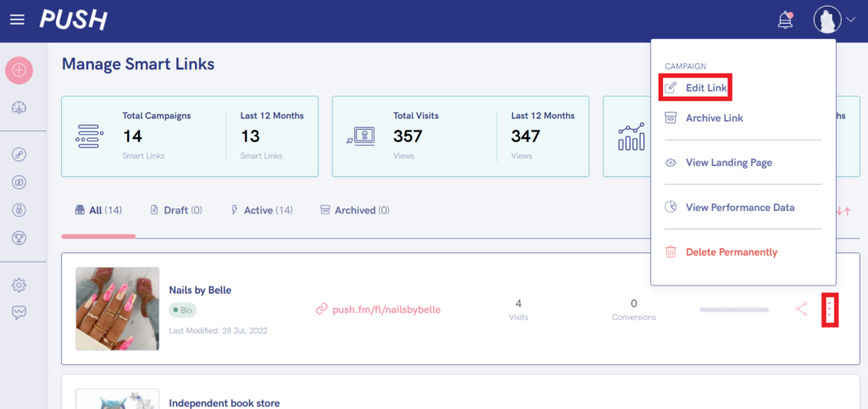The height and width of the screenshot is (409, 868).
Task: Click the pink create new plus button
Action: (19, 70)
